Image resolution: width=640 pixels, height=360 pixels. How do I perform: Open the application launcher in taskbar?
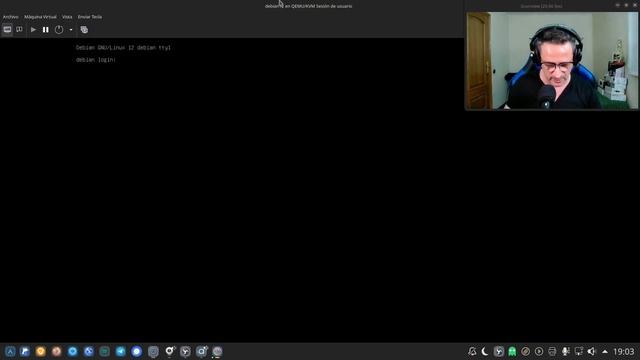10,351
